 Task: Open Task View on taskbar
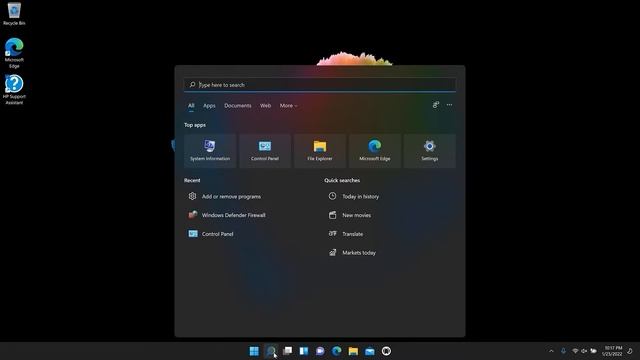point(287,351)
